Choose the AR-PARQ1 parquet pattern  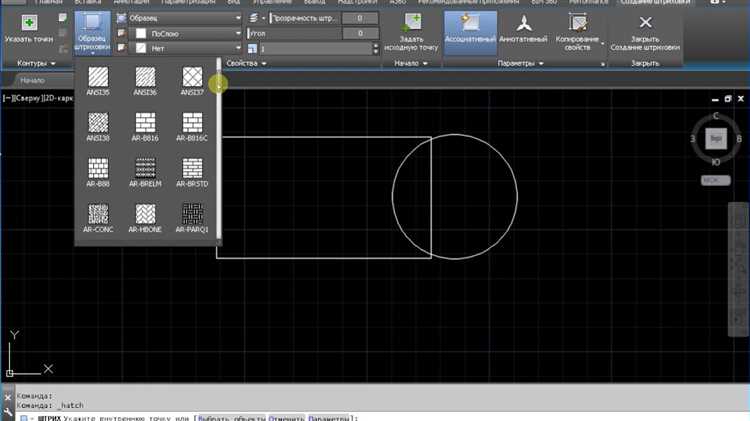[191, 214]
